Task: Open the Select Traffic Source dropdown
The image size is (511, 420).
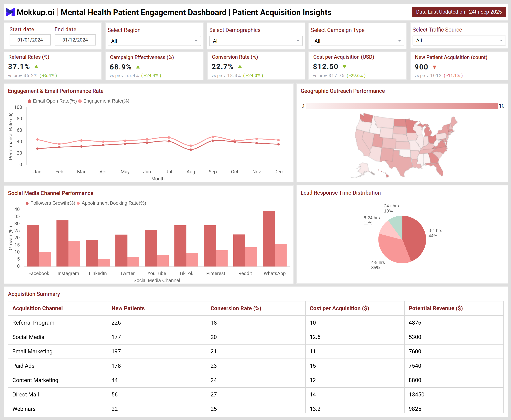Action: [459, 41]
